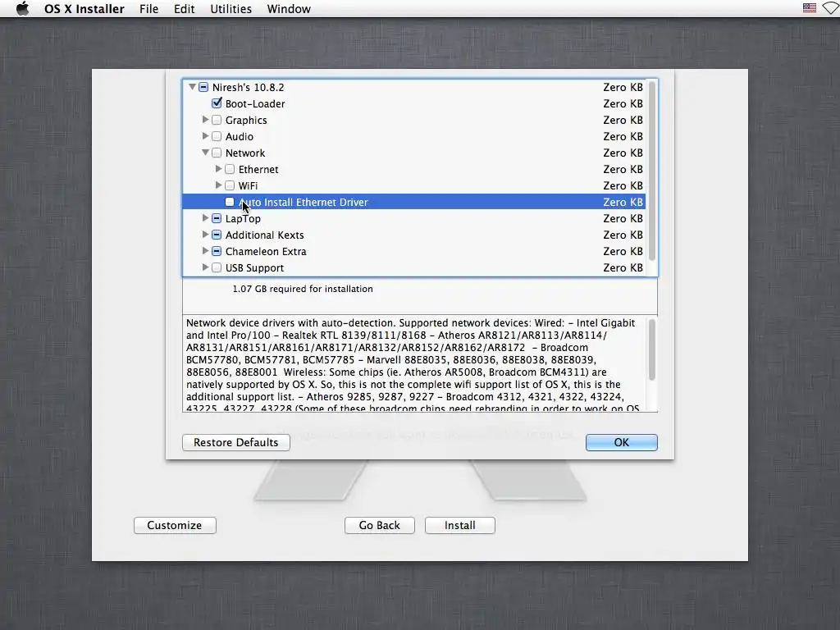This screenshot has width=840, height=630.
Task: Click the description text scrollbar
Action: (652, 349)
